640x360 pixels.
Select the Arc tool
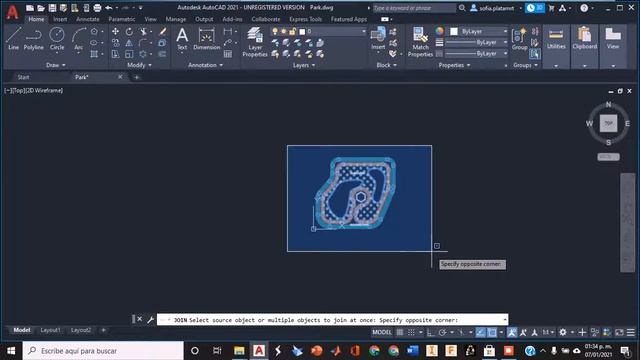(x=78, y=39)
